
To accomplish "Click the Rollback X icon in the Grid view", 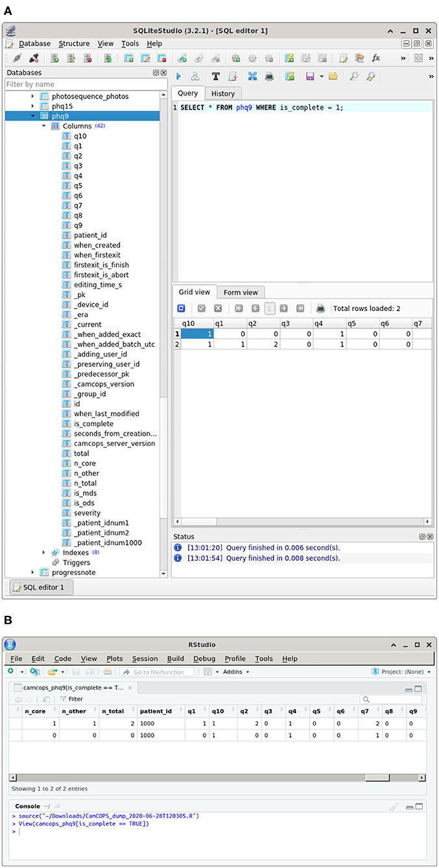I will pos(218,309).
